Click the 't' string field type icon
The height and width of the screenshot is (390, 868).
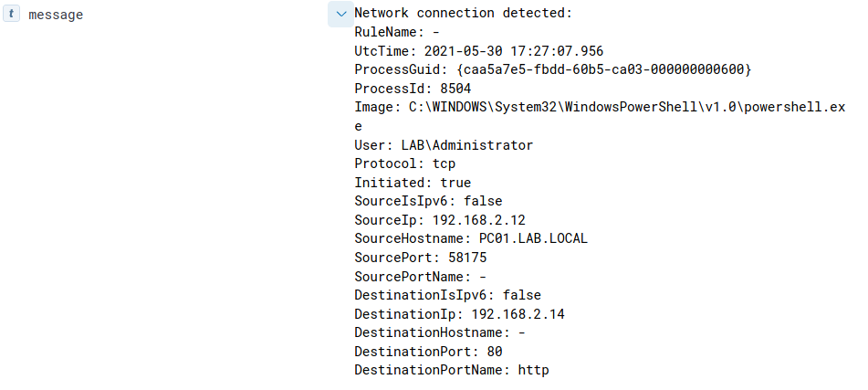click(x=13, y=15)
